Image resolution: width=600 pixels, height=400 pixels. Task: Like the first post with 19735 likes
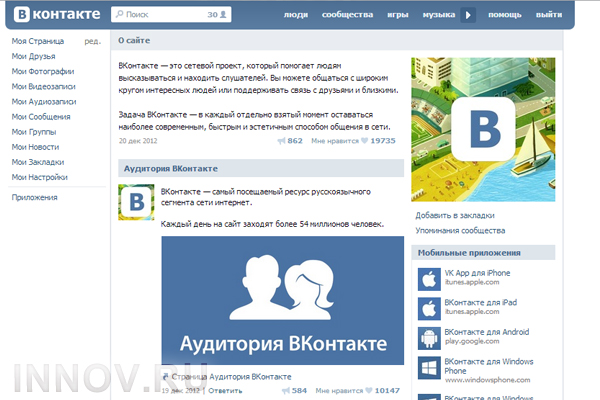tap(364, 141)
